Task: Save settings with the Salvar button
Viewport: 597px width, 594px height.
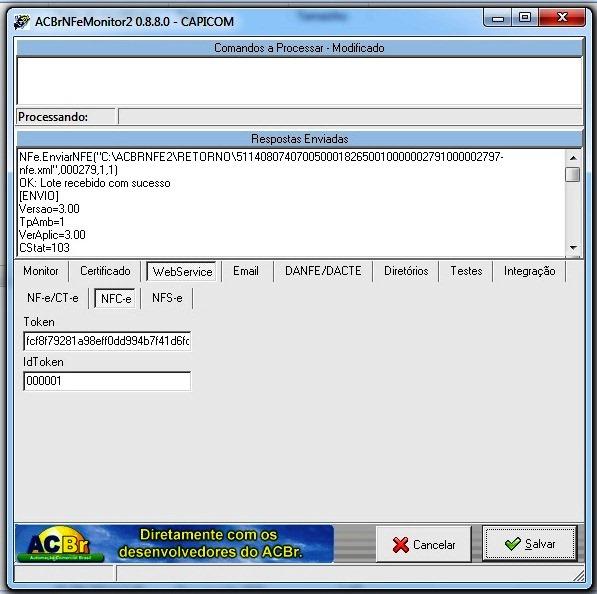Action: point(530,544)
